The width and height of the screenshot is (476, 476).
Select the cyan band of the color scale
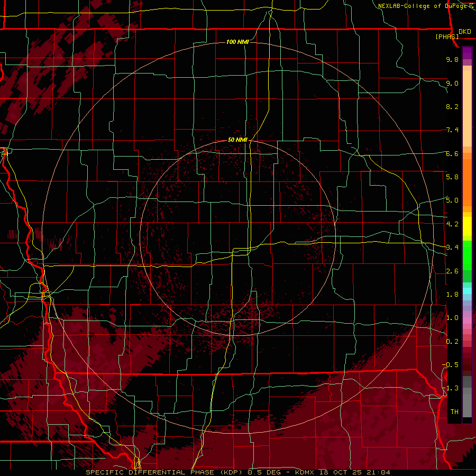tap(467, 291)
